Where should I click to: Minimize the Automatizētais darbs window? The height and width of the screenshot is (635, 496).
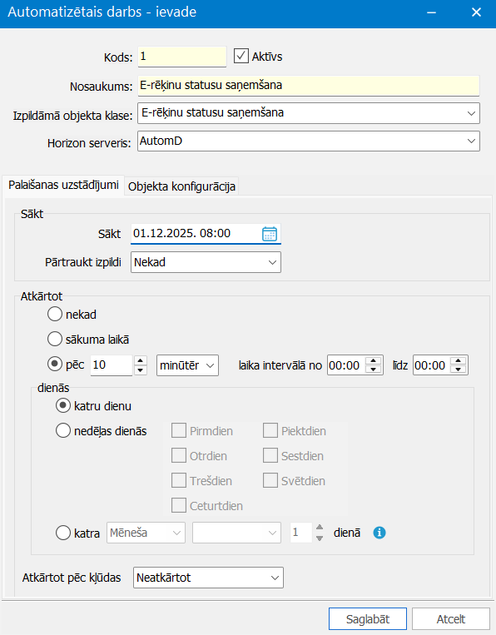coord(432,13)
